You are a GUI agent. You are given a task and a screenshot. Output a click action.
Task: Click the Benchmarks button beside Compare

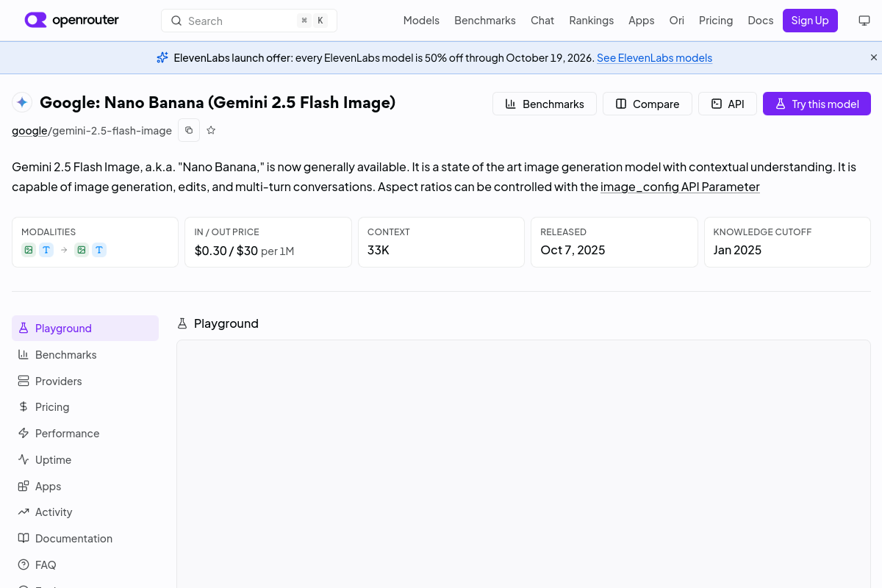pos(545,104)
